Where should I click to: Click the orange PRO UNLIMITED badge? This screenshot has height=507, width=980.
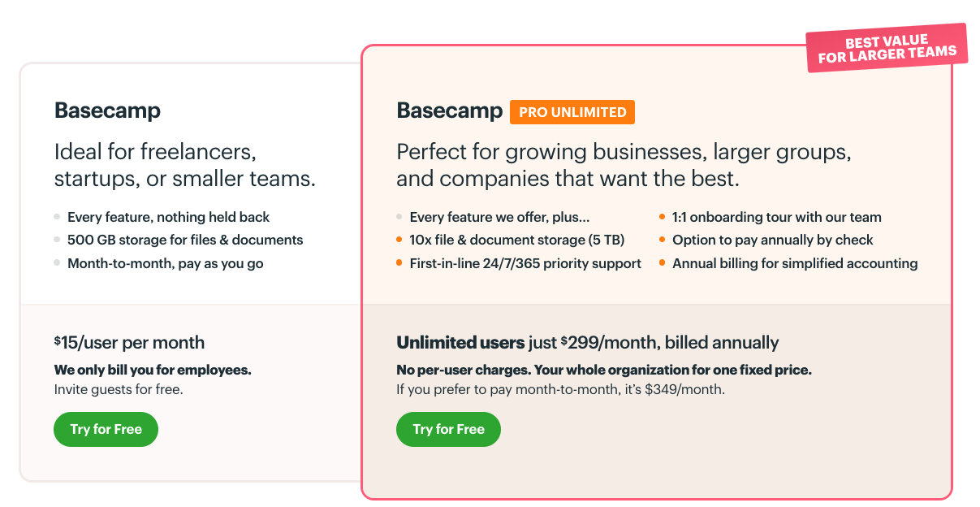(572, 112)
